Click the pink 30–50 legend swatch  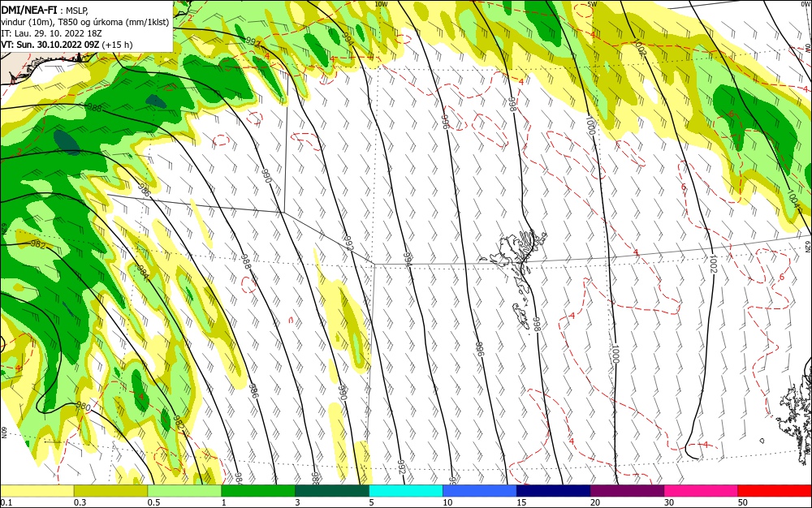(702, 491)
